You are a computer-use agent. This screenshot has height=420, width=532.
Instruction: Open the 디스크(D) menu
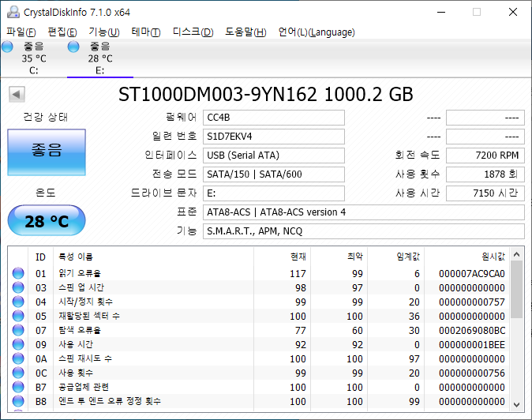click(193, 32)
